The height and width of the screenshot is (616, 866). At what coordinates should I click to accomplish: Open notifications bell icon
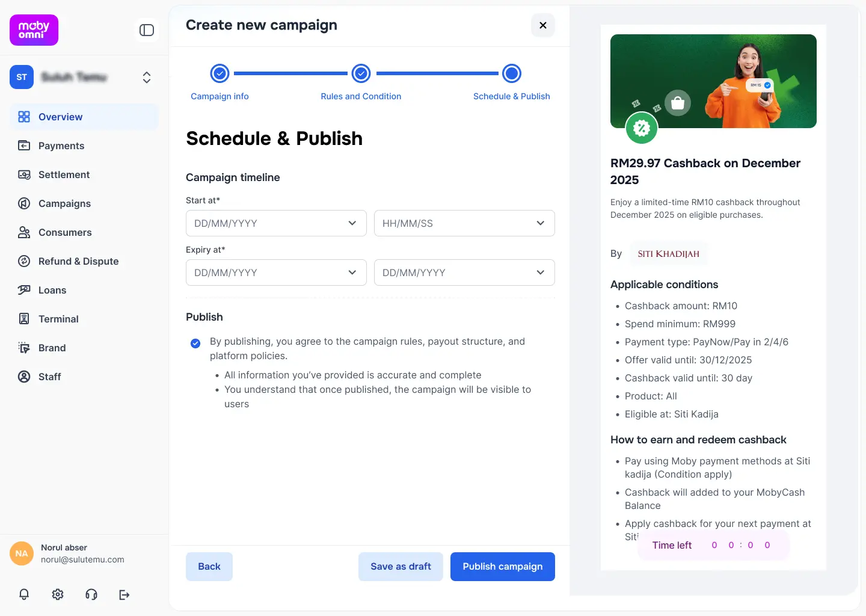pos(24,594)
